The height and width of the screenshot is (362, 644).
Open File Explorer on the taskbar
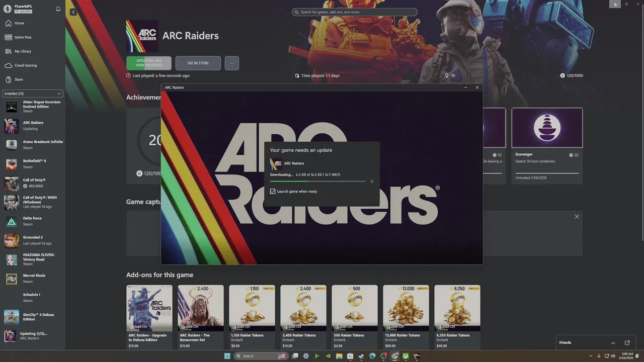point(339,356)
